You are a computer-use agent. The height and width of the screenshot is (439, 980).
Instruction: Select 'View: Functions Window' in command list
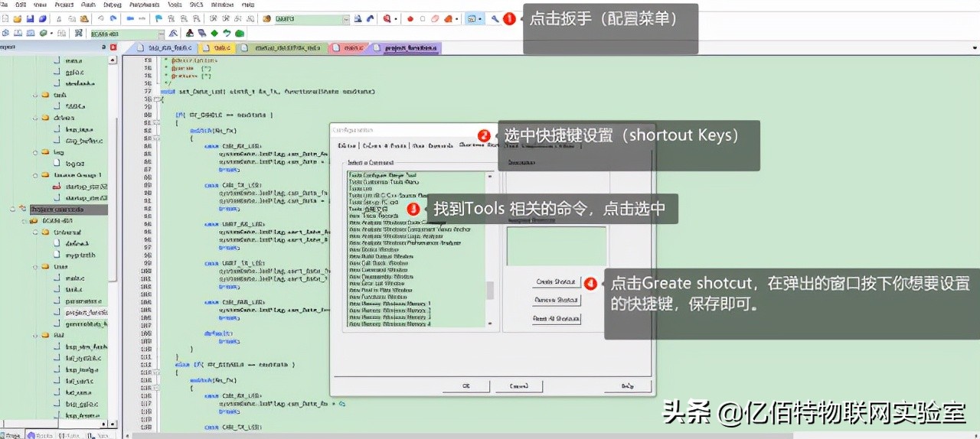pos(379,297)
